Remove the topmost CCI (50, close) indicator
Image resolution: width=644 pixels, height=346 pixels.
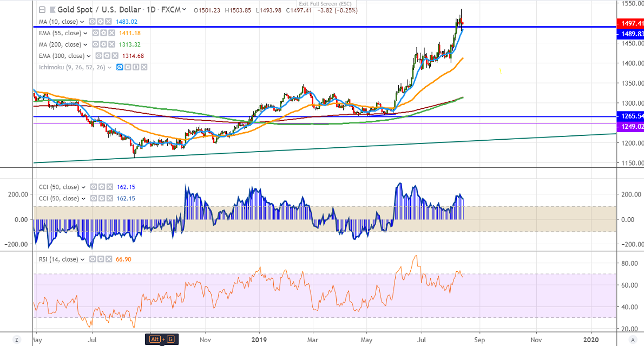[x=109, y=187]
